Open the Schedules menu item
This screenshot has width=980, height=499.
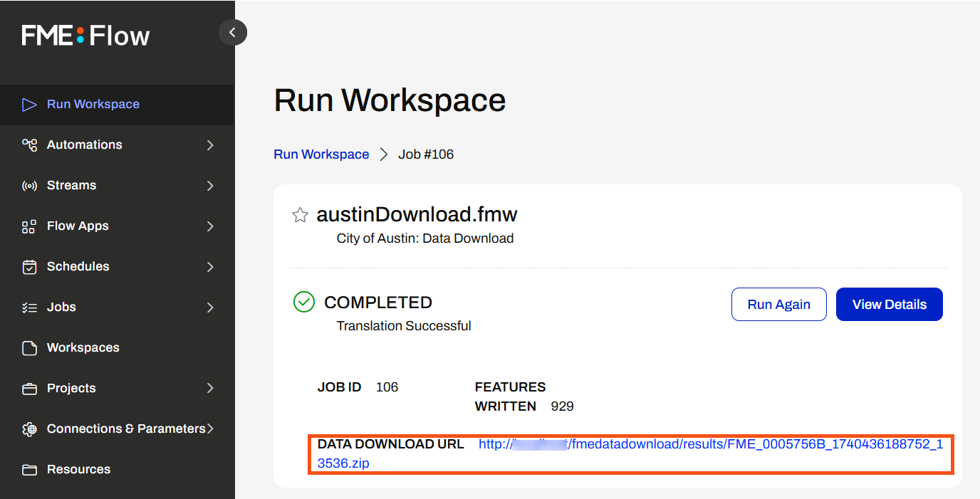tap(117, 267)
